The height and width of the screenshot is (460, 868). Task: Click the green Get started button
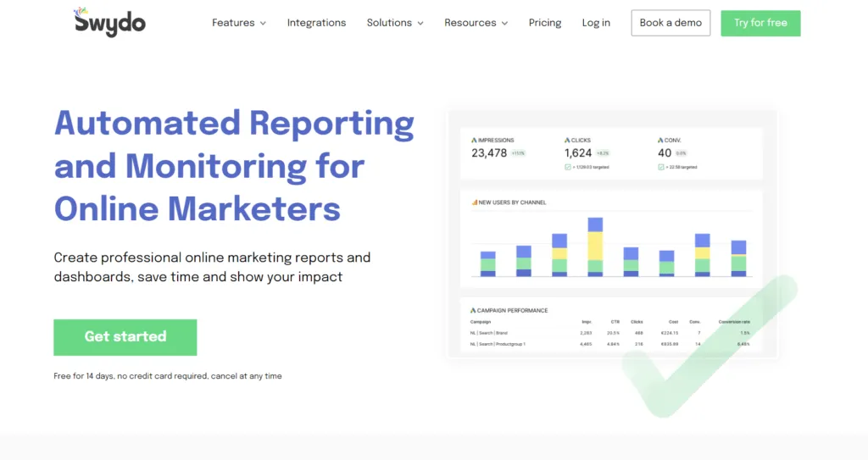click(125, 337)
